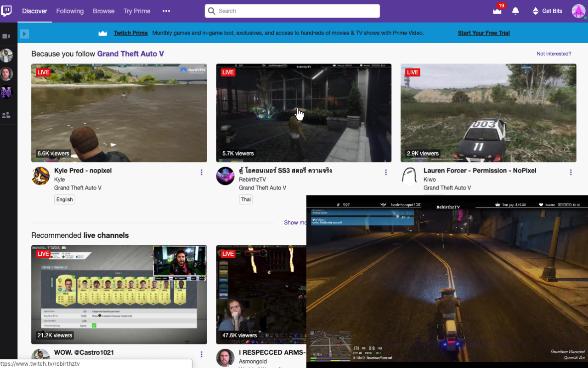The height and width of the screenshot is (368, 588).
Task: Open the three-dot more menu in top navigation
Action: pyautogui.click(x=166, y=11)
